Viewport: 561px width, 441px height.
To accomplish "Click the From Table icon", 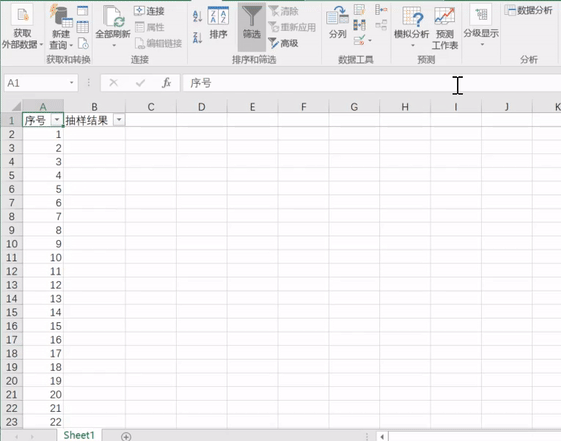I will [x=83, y=27].
